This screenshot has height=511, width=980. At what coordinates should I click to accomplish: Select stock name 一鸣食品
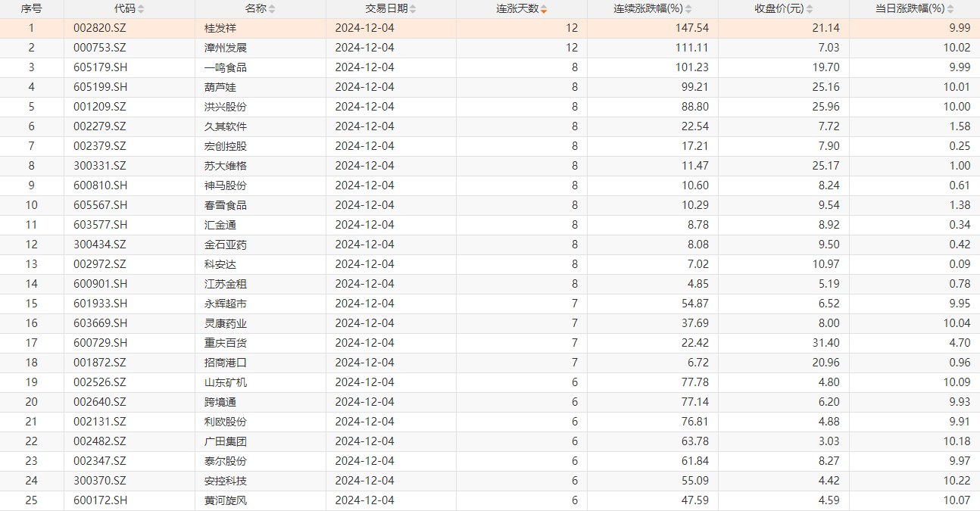226,67
